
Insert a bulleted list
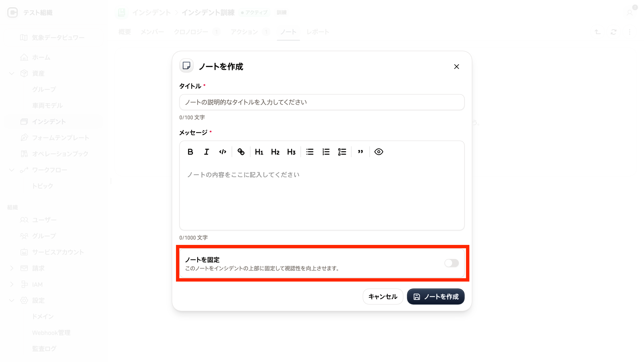click(310, 152)
